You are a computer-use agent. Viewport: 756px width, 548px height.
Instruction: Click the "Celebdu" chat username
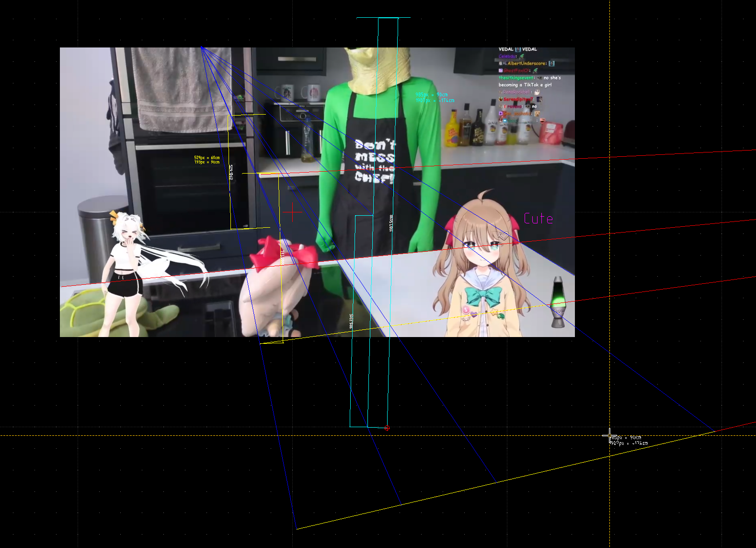coord(507,57)
